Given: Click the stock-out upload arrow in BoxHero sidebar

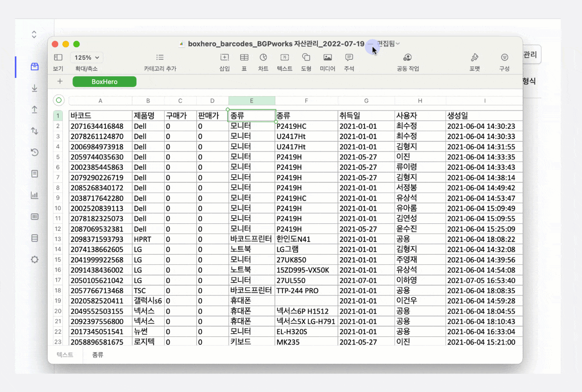Looking at the screenshot, I should (x=34, y=109).
